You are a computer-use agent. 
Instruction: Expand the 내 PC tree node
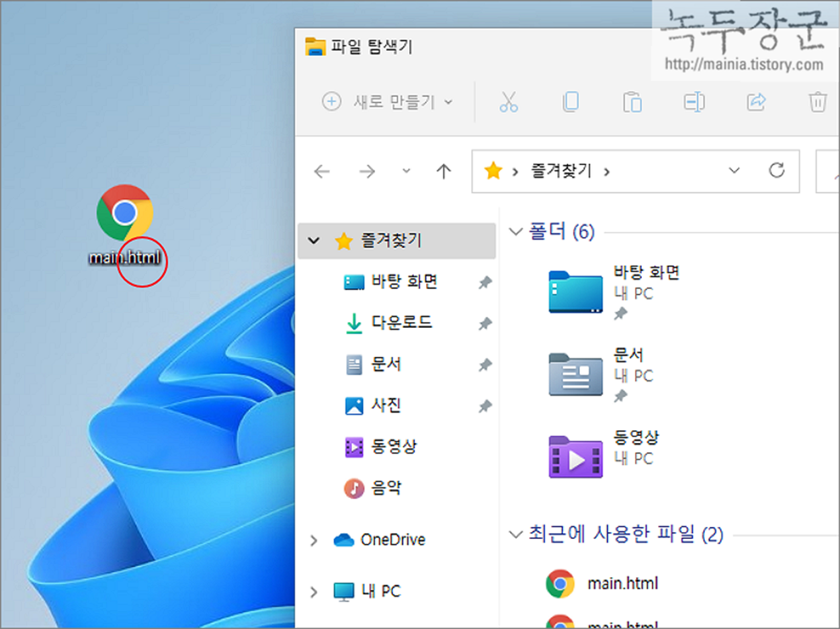click(314, 592)
